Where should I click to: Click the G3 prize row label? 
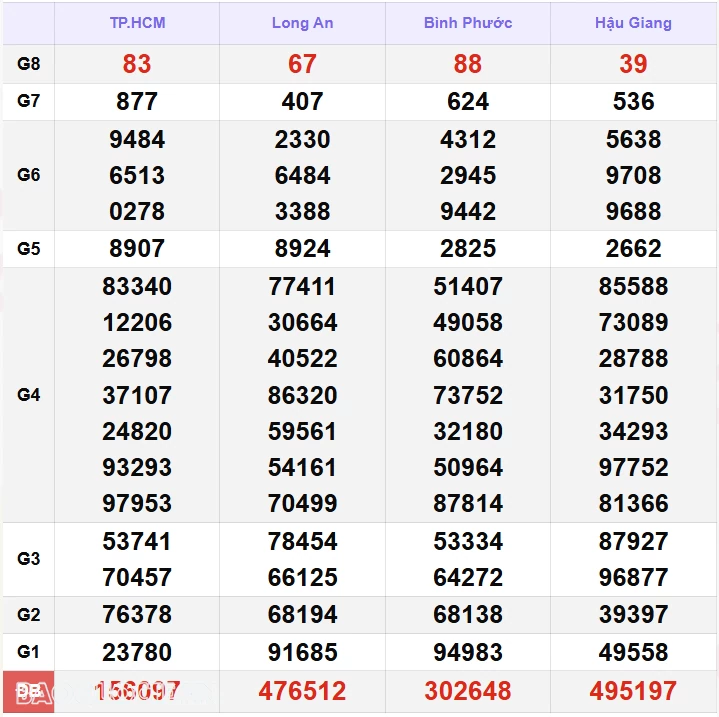click(x=29, y=559)
